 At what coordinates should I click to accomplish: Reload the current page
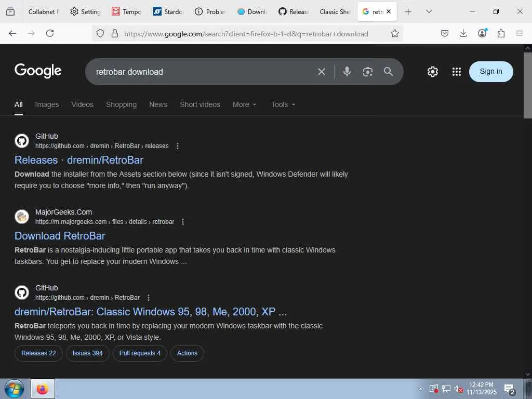pos(50,33)
